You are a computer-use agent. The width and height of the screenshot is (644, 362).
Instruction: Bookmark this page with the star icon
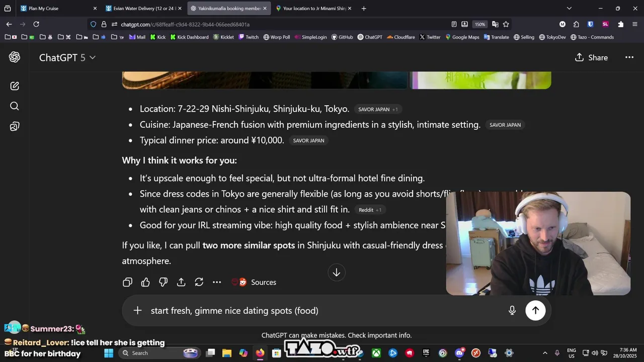[x=506, y=24]
